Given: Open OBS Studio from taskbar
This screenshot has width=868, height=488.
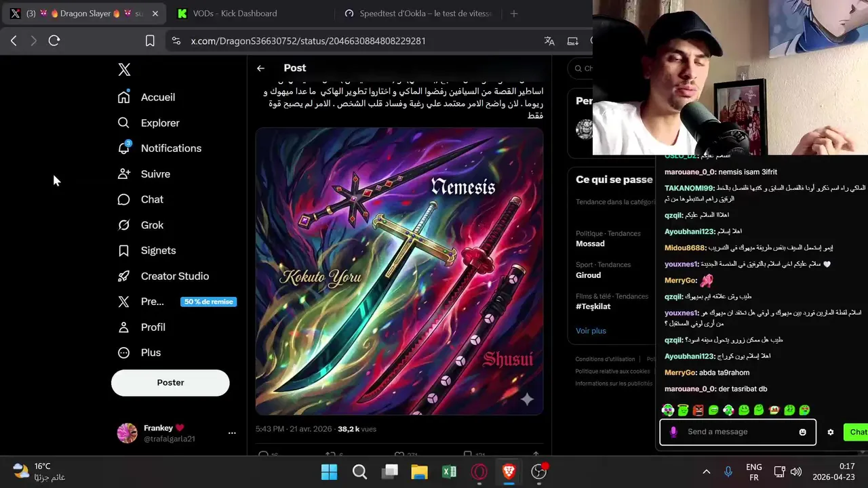Looking at the screenshot, I should click(x=539, y=472).
